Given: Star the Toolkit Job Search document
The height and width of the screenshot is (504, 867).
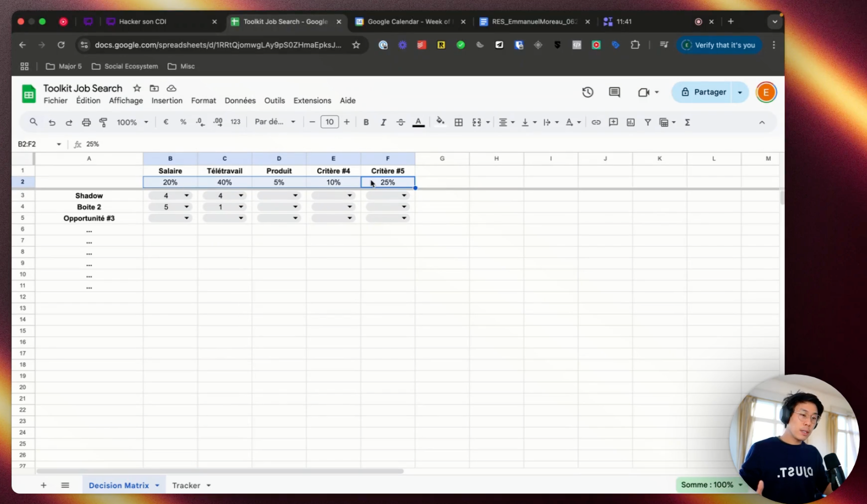Looking at the screenshot, I should click(137, 88).
